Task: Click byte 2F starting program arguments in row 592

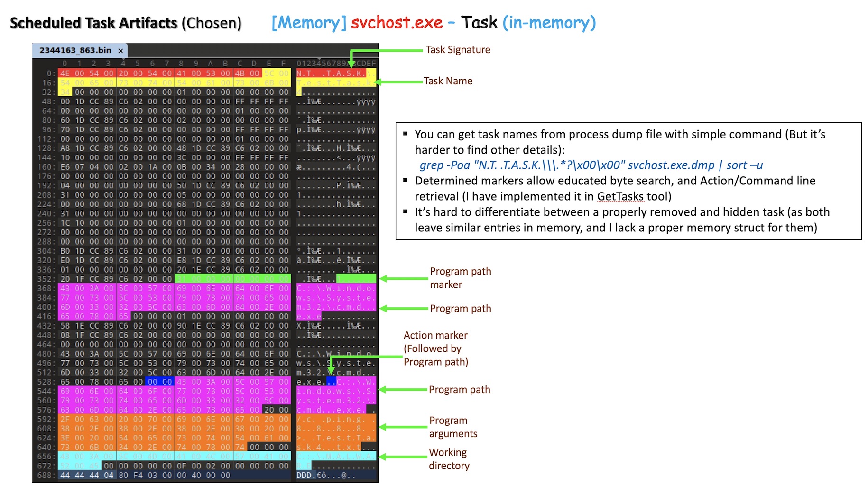Action: click(x=65, y=419)
